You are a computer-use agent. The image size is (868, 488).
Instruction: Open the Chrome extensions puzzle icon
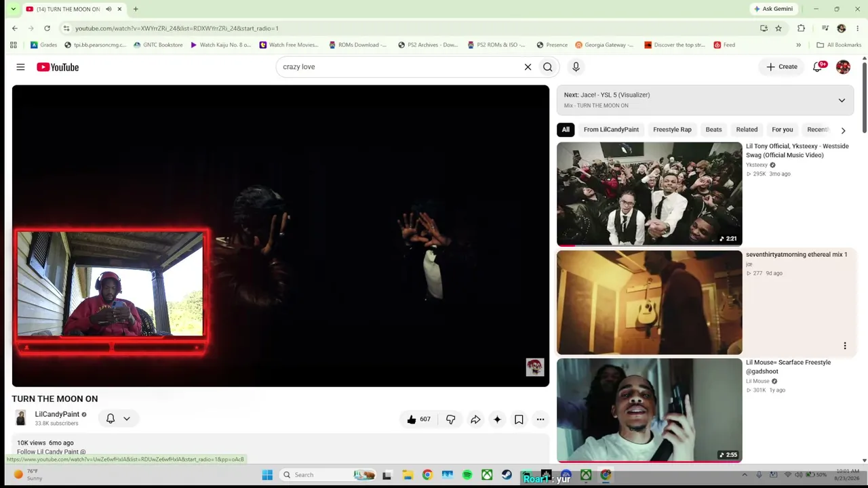click(801, 28)
